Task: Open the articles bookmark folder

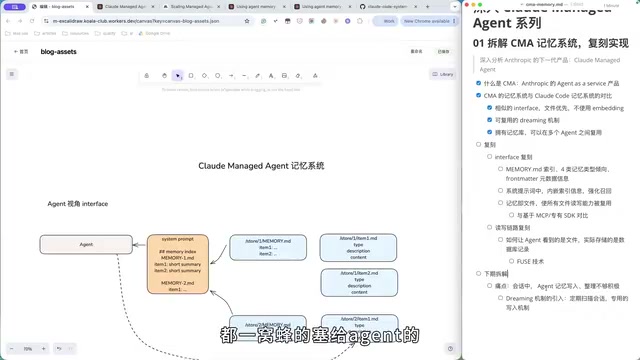Action: click(x=45, y=33)
